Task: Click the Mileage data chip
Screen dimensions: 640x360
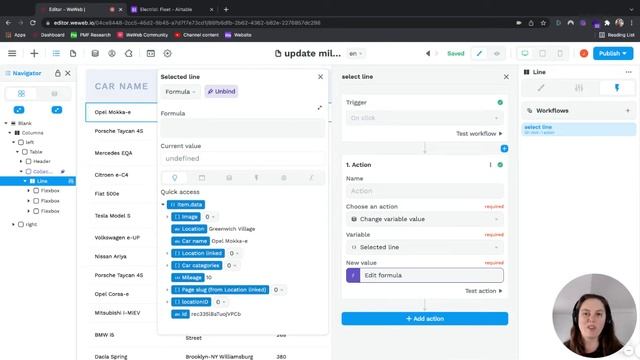Action: point(188,278)
